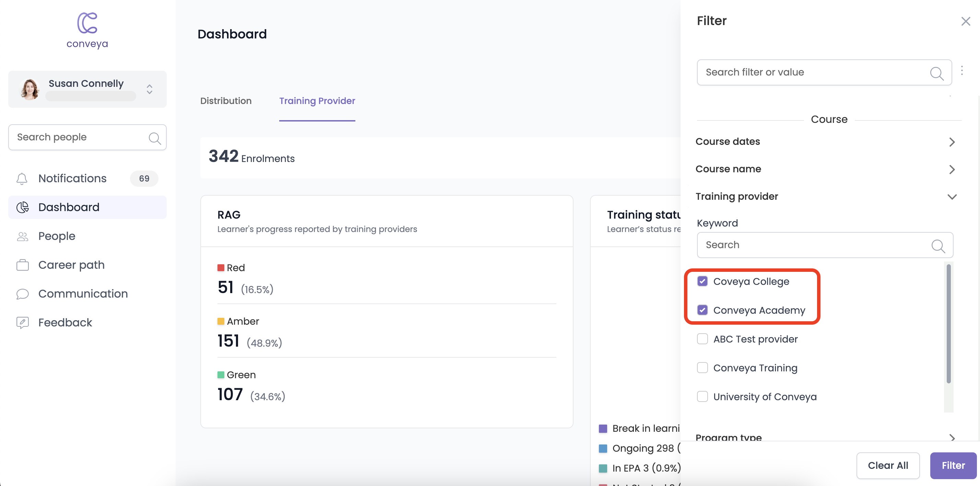Open Susan Connelly's profile photo
This screenshot has width=980, height=486.
(x=30, y=90)
